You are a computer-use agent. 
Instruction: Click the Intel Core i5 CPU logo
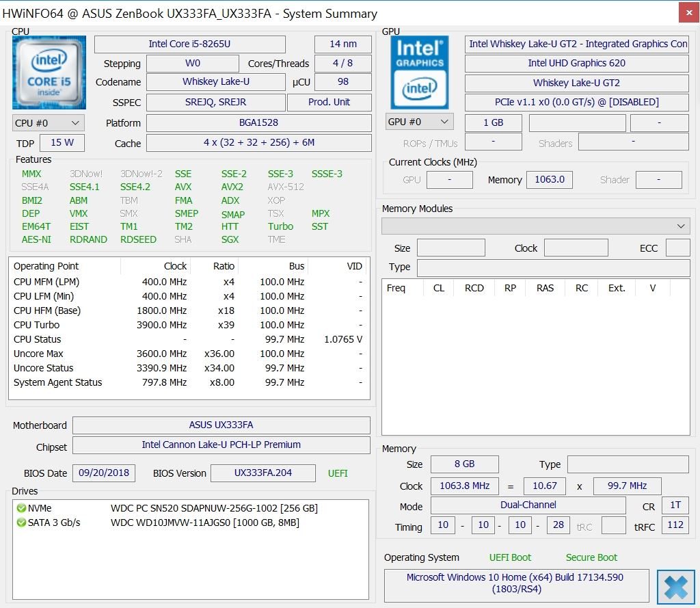[x=49, y=72]
